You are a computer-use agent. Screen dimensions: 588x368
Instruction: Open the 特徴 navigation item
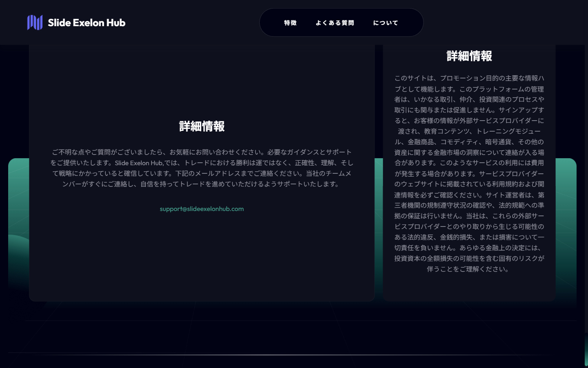[290, 23]
